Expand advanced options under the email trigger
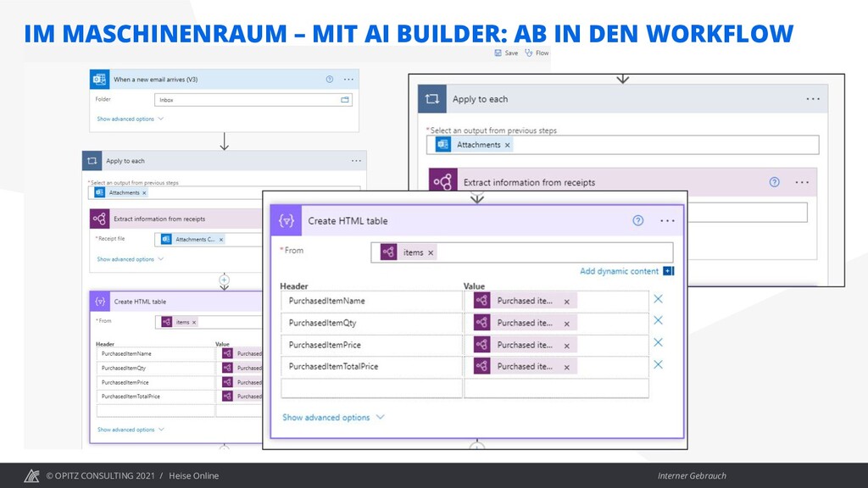Viewport: 868px width, 488px height. point(130,119)
